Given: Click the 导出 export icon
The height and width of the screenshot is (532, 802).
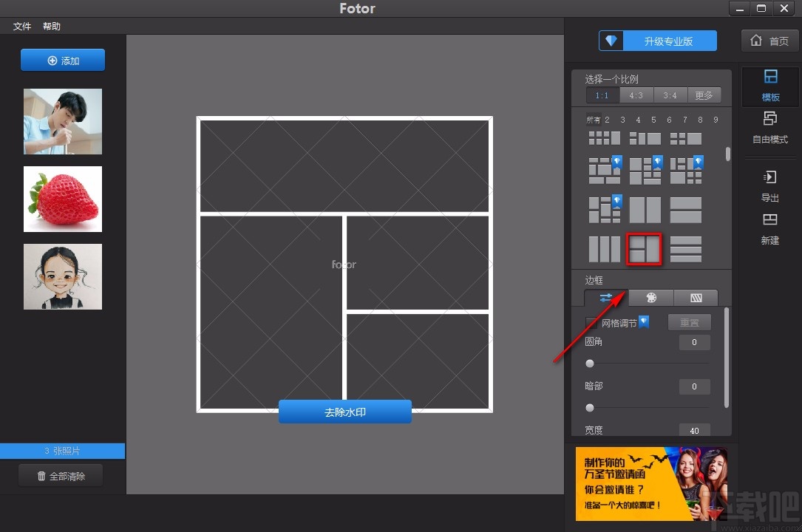Looking at the screenshot, I should pyautogui.click(x=770, y=186).
